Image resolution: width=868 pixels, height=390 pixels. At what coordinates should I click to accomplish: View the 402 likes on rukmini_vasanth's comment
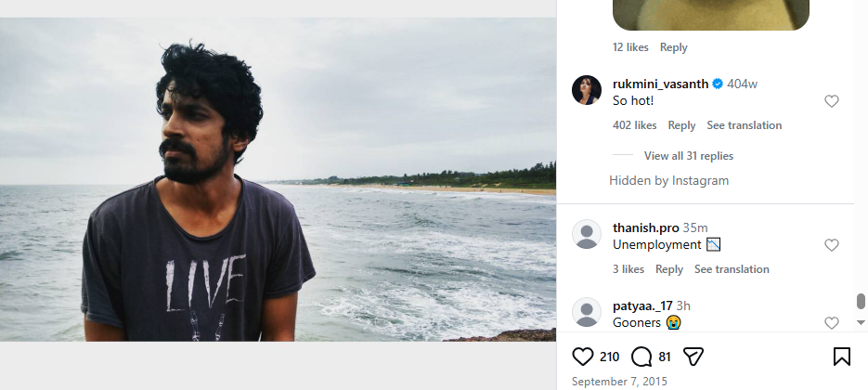(x=634, y=125)
